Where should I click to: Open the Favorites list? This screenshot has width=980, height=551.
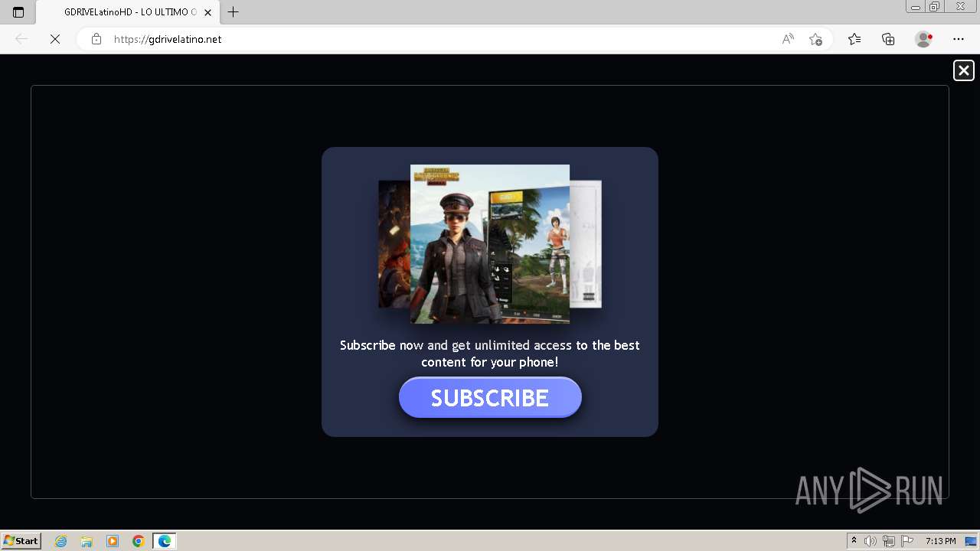coord(854,39)
